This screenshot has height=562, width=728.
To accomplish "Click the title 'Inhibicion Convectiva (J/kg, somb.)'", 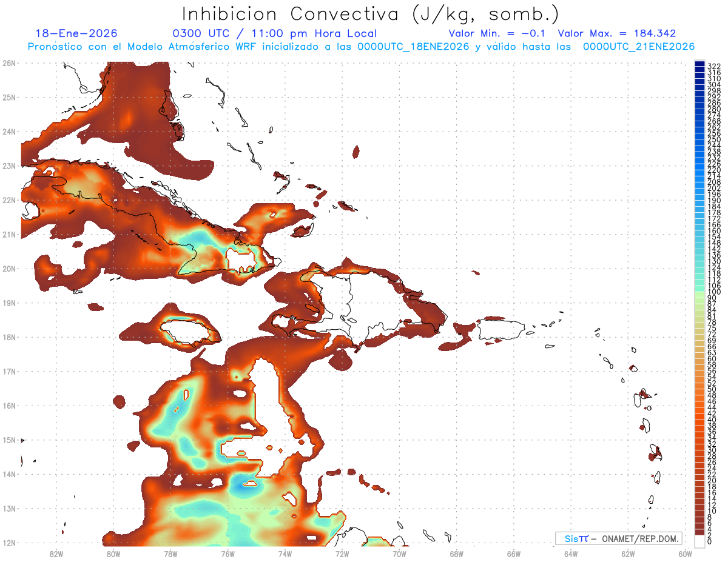I will (371, 14).
